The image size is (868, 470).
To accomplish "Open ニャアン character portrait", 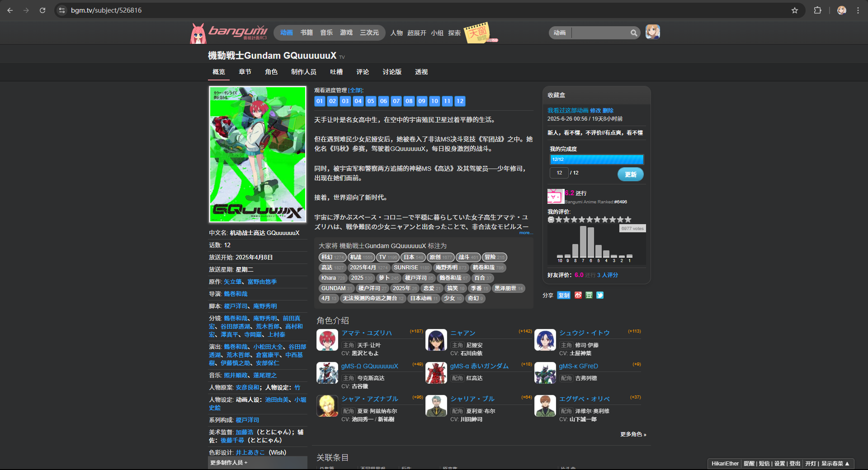I will (x=436, y=340).
